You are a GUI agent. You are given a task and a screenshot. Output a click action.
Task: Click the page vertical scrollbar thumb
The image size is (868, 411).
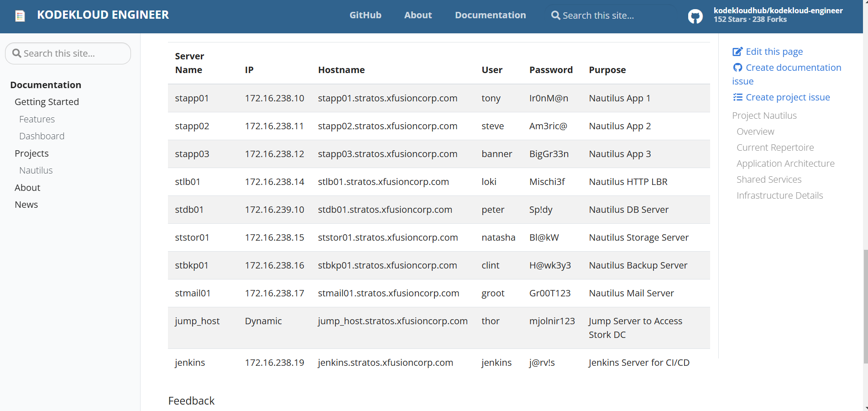[865, 306]
